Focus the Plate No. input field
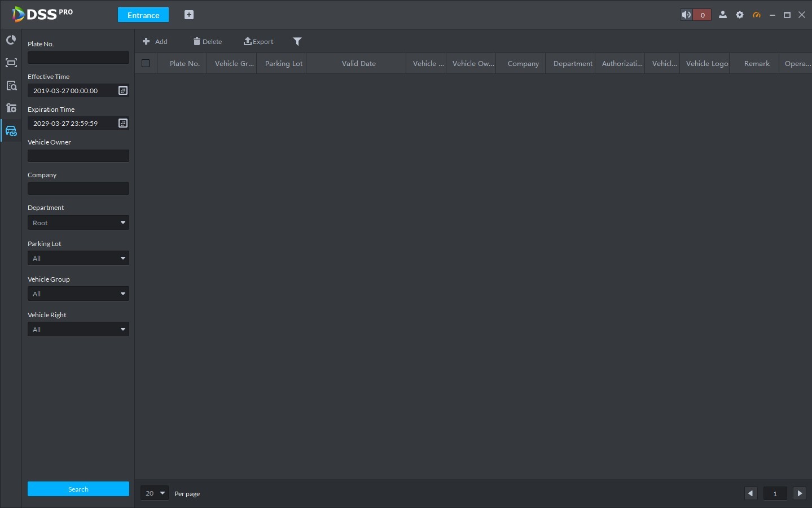This screenshot has width=812, height=508. pos(78,58)
